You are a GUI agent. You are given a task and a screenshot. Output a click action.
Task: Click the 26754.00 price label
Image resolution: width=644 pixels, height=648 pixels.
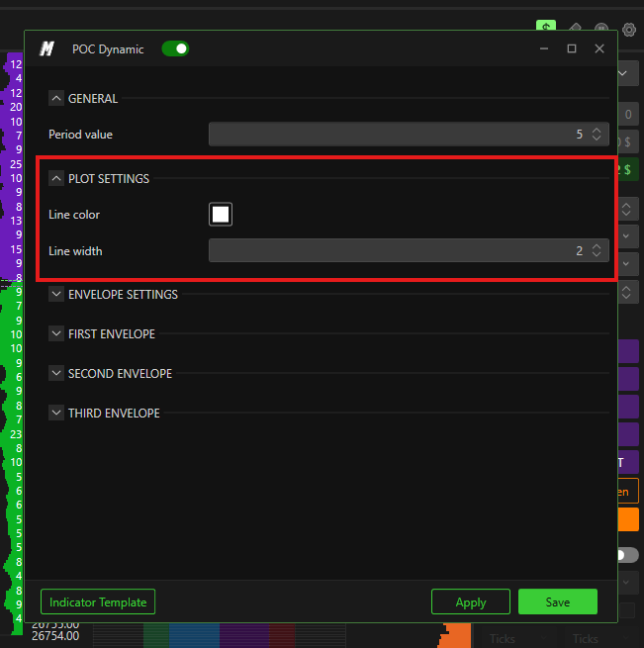coord(55,635)
